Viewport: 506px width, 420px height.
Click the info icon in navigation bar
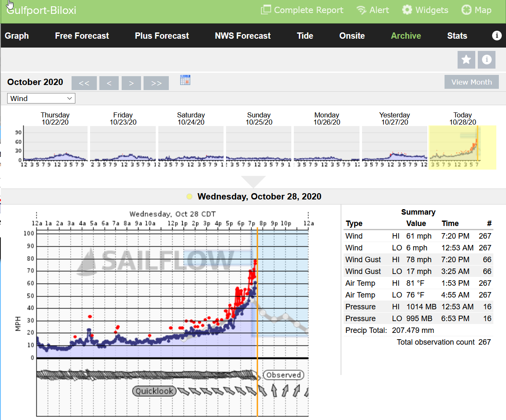497,36
